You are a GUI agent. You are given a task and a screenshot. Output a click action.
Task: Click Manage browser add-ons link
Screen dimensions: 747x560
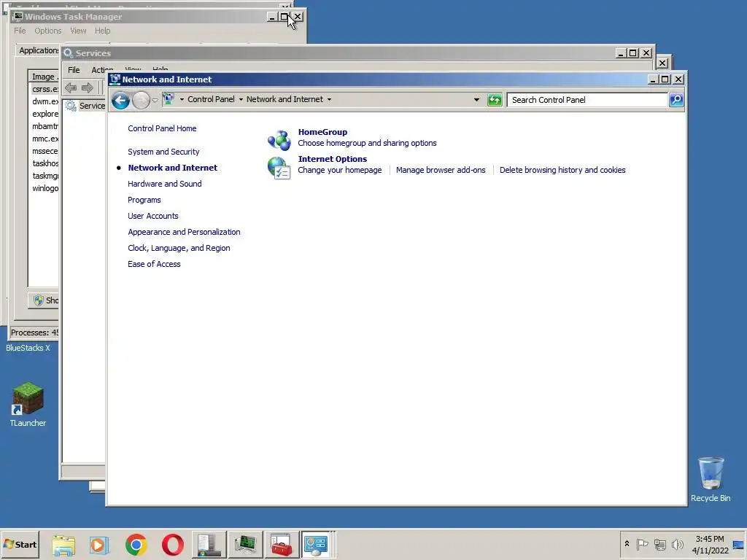tap(441, 170)
